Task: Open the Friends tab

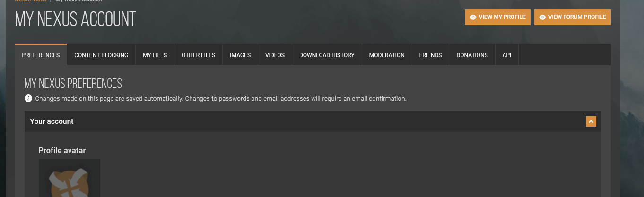Action: 430,55
